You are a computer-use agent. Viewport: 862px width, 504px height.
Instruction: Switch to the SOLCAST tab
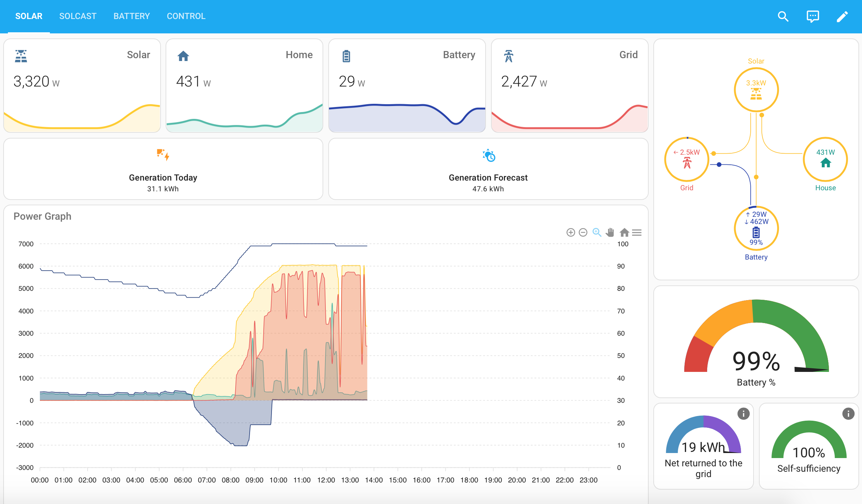pyautogui.click(x=78, y=17)
